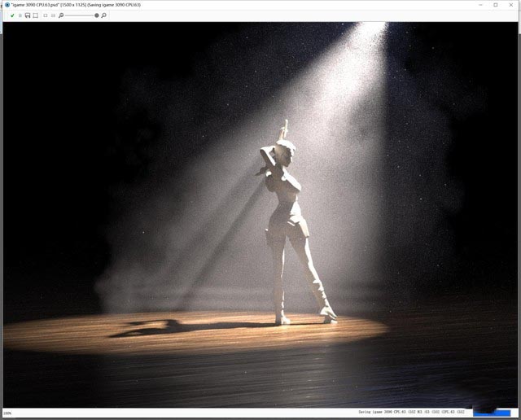
Task: Click the green checkmark toolbar icon
Action: click(x=12, y=15)
